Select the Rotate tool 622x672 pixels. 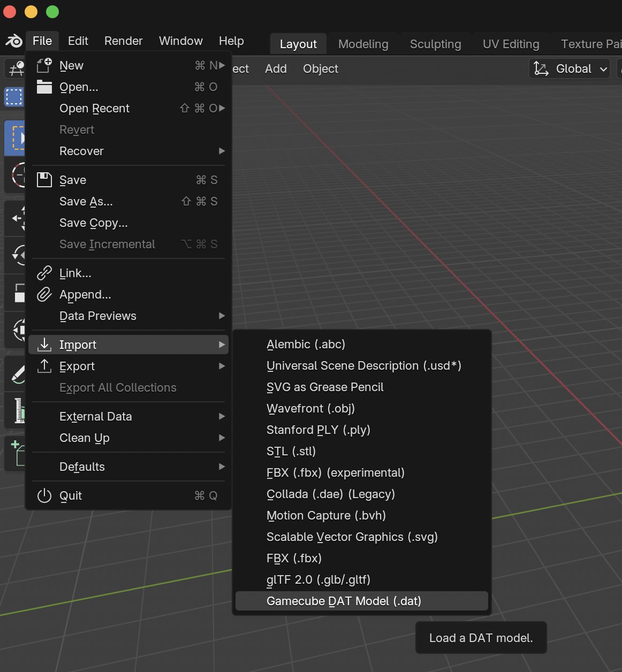[15, 255]
